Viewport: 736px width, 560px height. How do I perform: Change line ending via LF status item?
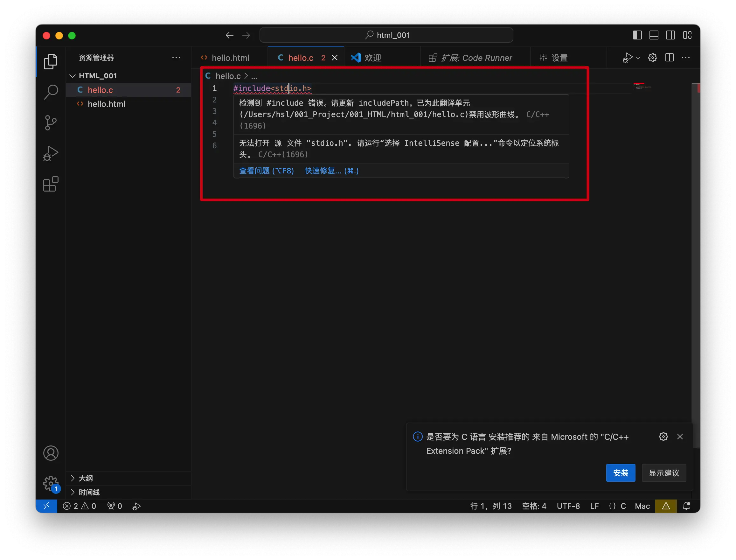(x=594, y=506)
